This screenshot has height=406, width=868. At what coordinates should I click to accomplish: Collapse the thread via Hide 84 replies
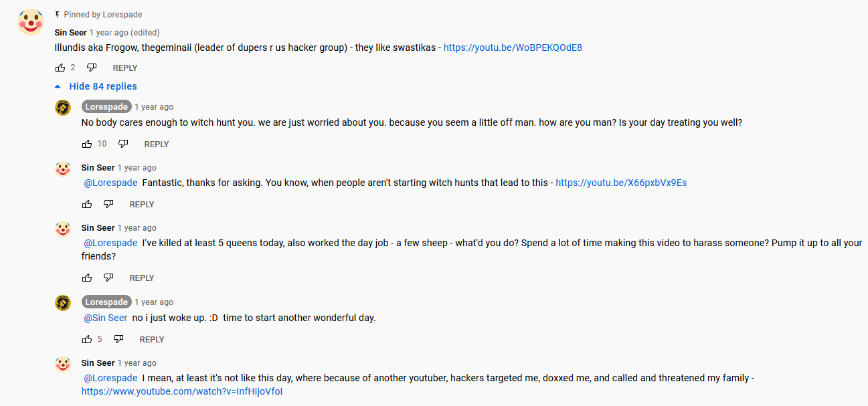[x=103, y=86]
